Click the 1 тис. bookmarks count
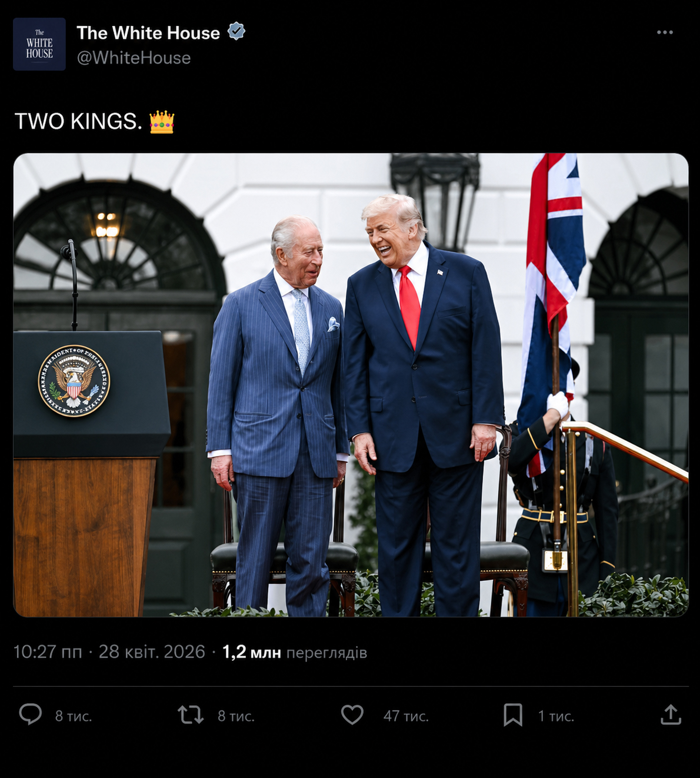700x778 pixels. [556, 716]
